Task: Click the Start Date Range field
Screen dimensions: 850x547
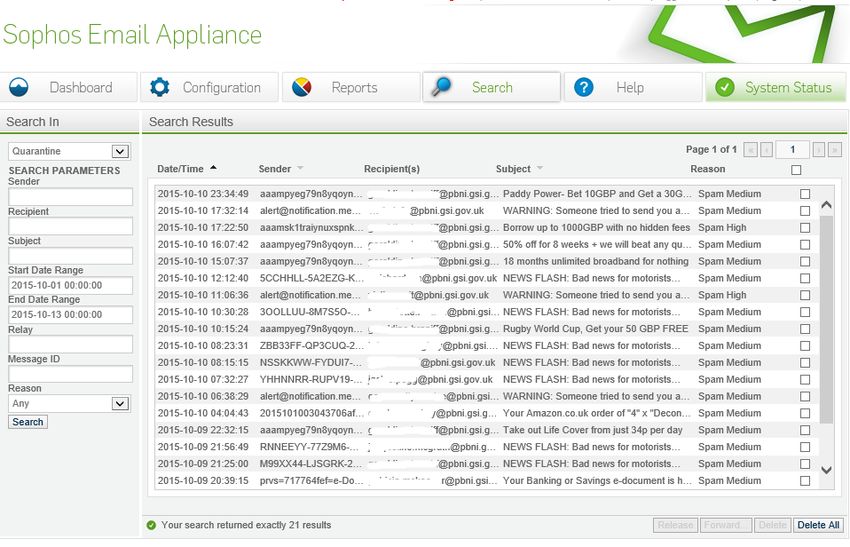Action: click(70, 285)
